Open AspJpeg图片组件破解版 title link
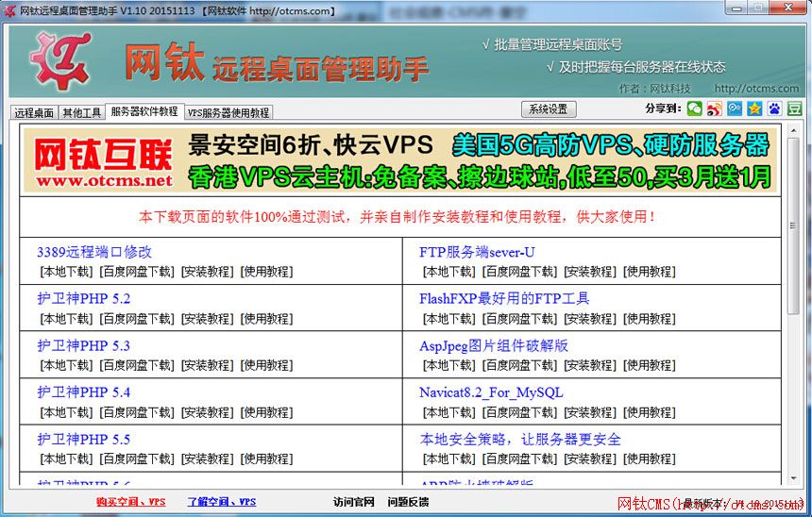The height and width of the screenshot is (517, 812). [494, 345]
